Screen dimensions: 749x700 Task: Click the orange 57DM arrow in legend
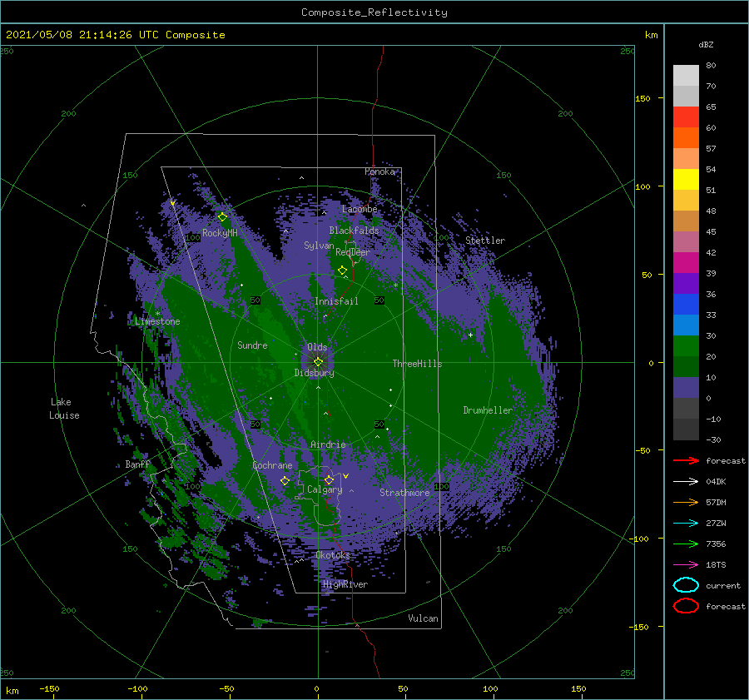(x=686, y=502)
